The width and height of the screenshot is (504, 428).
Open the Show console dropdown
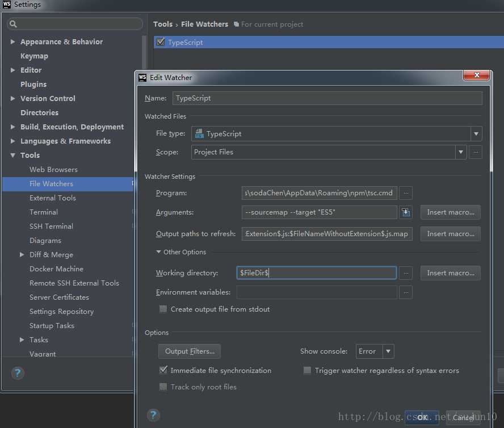pyautogui.click(x=388, y=351)
